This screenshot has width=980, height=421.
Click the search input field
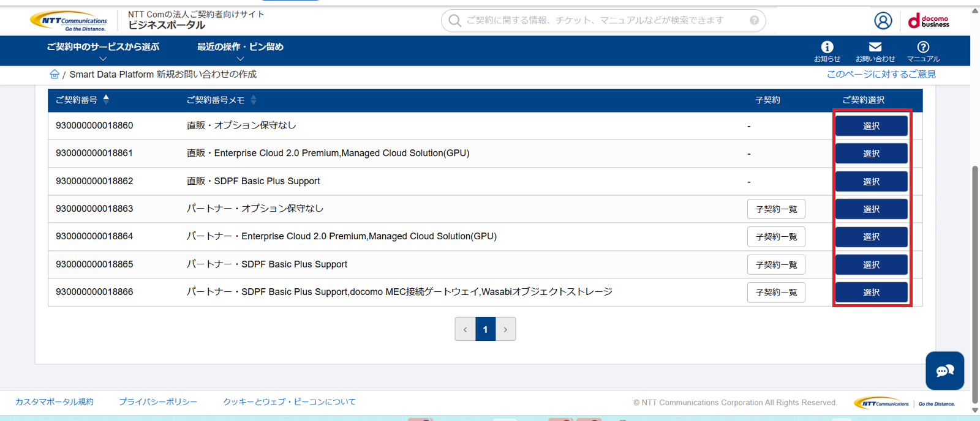tap(603, 20)
